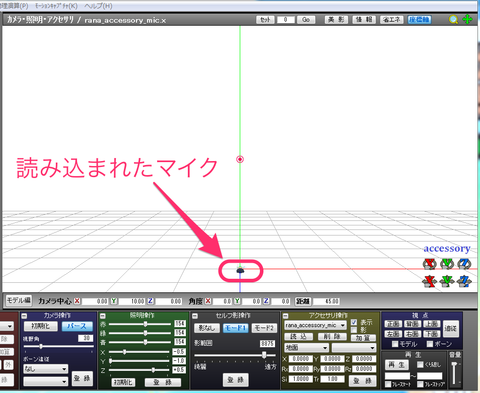
Task: Collapse the アクセサリ操作 panel with minus icon
Action: coord(285,316)
